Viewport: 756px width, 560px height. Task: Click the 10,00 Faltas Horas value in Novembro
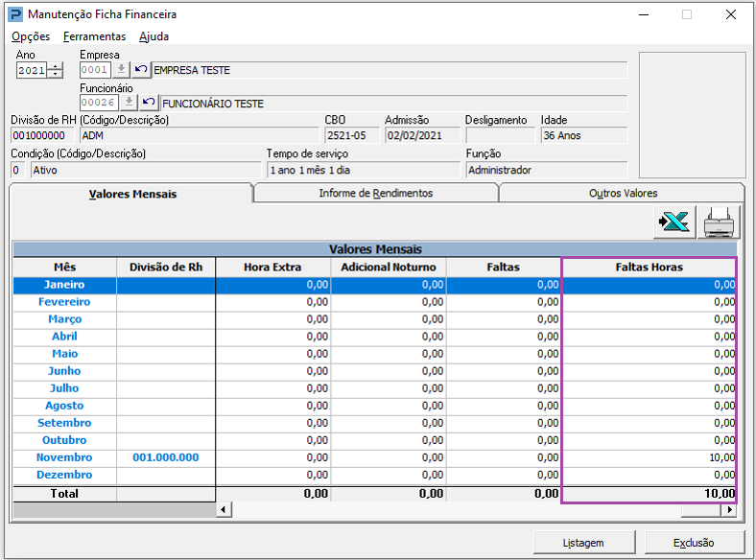[649, 457]
